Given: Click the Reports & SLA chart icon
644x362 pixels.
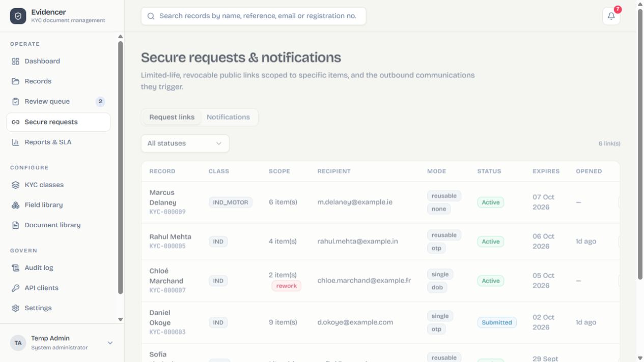Looking at the screenshot, I should click(15, 142).
